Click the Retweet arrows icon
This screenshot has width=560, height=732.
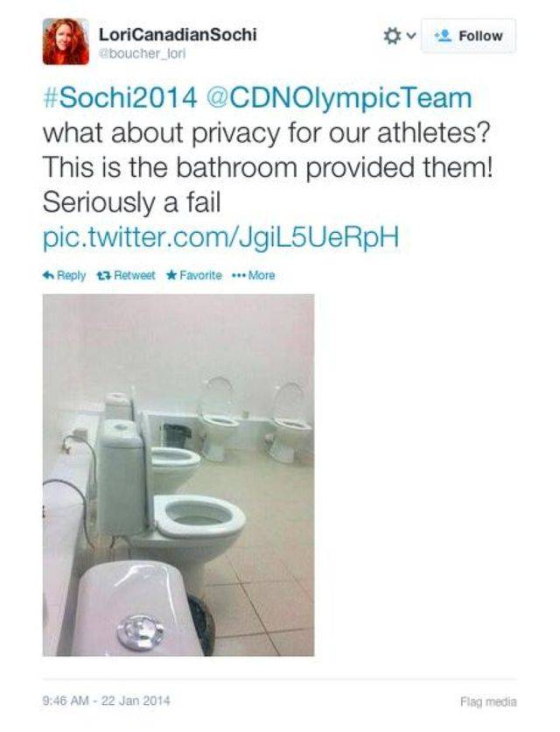pos(103,275)
